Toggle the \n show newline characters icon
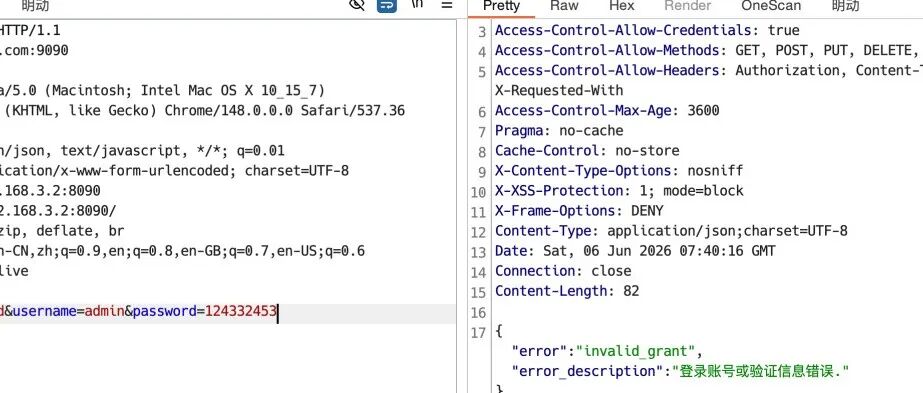The image size is (923, 393). click(x=417, y=5)
